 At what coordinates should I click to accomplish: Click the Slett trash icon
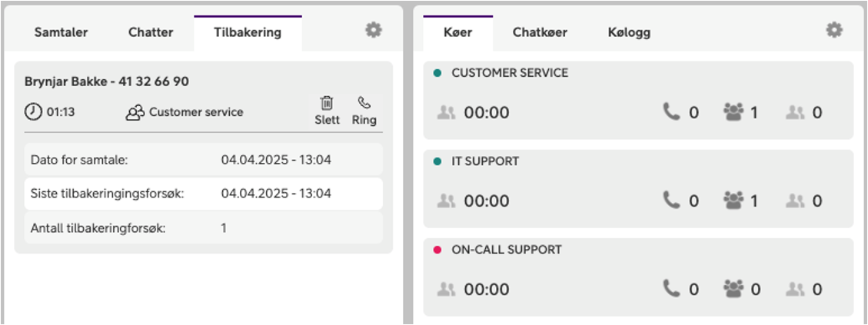tap(327, 102)
